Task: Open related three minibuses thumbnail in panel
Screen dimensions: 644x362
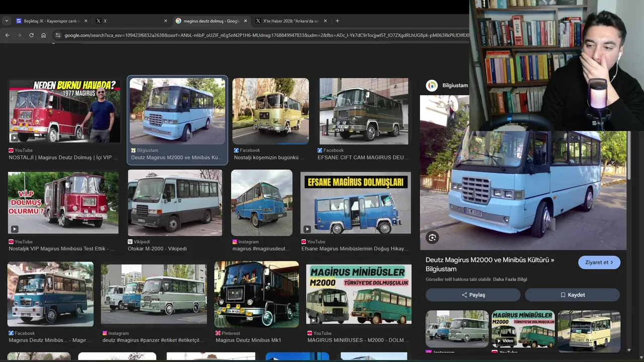Action: [457, 329]
